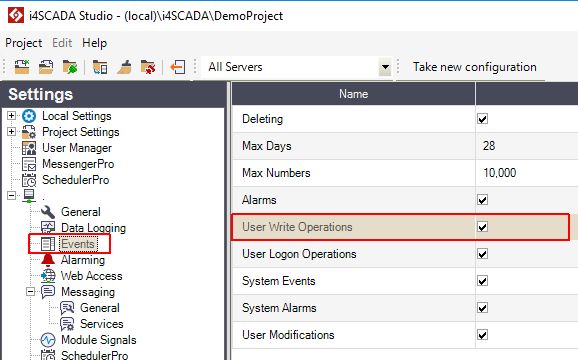Click the toolbar folder with device icon
Screen dimensions: 578x360
tap(100, 67)
